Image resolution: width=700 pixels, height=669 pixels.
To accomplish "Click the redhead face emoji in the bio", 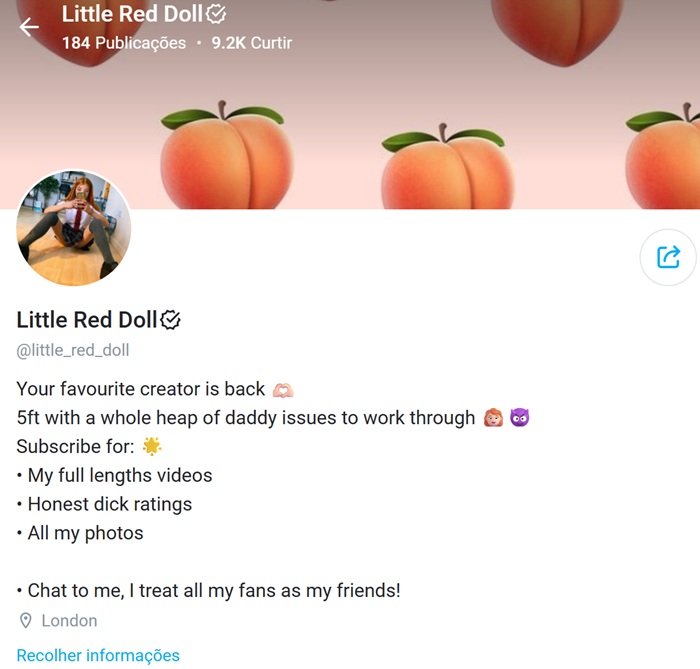I will [493, 418].
